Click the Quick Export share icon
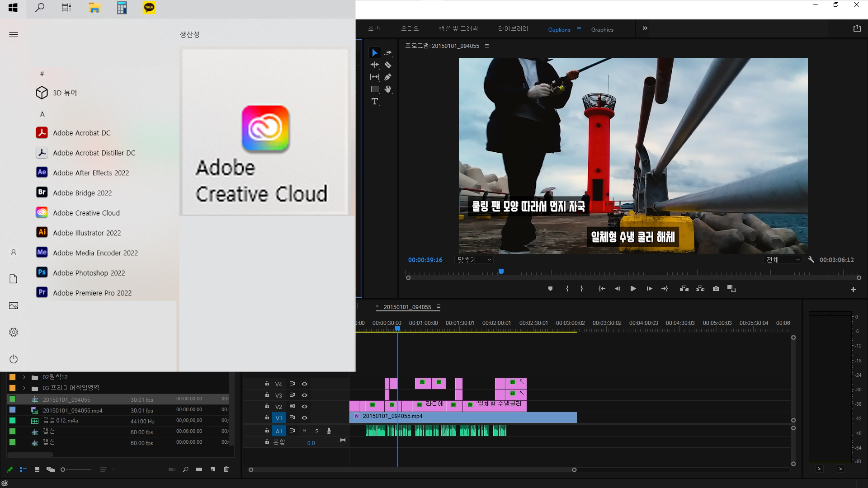Image resolution: width=868 pixels, height=488 pixels. tap(857, 28)
